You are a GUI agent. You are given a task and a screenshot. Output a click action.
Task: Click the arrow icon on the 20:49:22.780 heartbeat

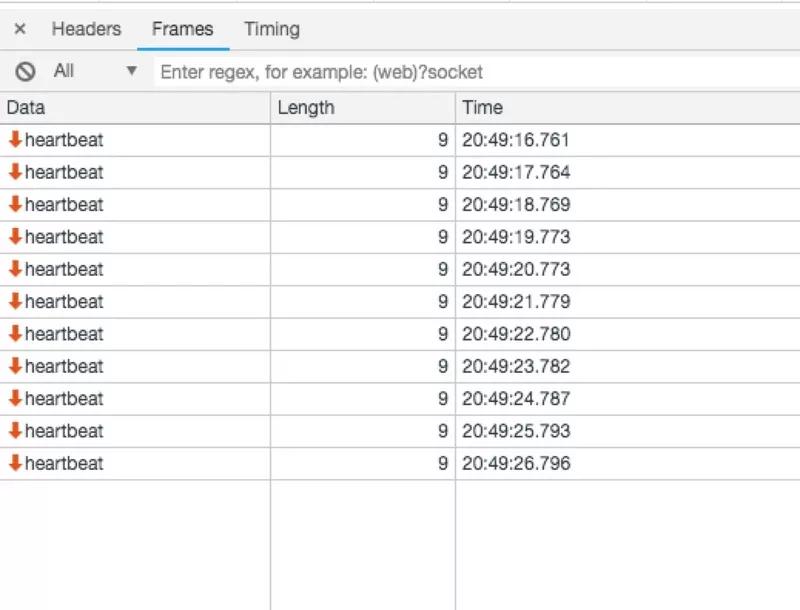pos(15,333)
